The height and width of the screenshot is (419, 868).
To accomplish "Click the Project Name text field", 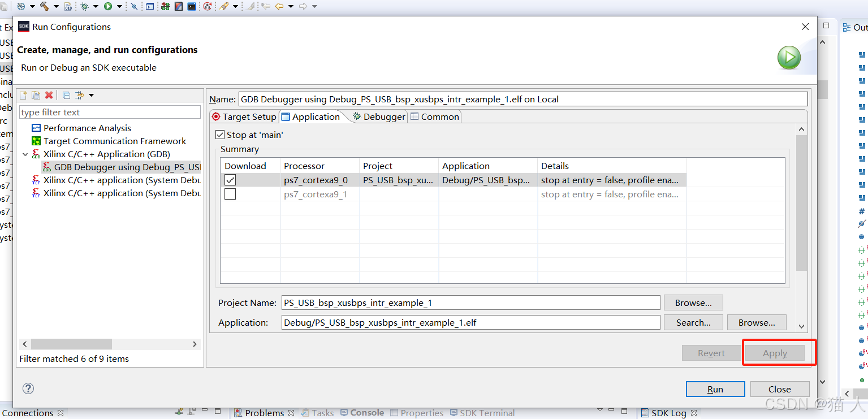I will [470, 303].
